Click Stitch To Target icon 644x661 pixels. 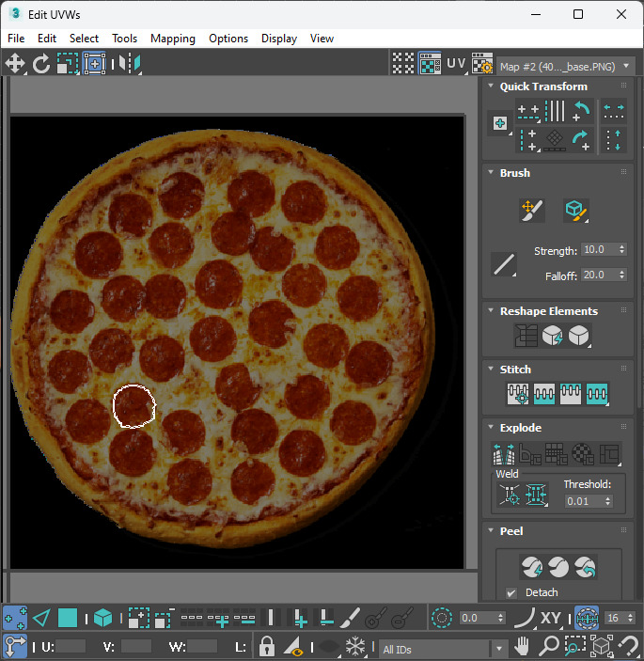point(518,394)
